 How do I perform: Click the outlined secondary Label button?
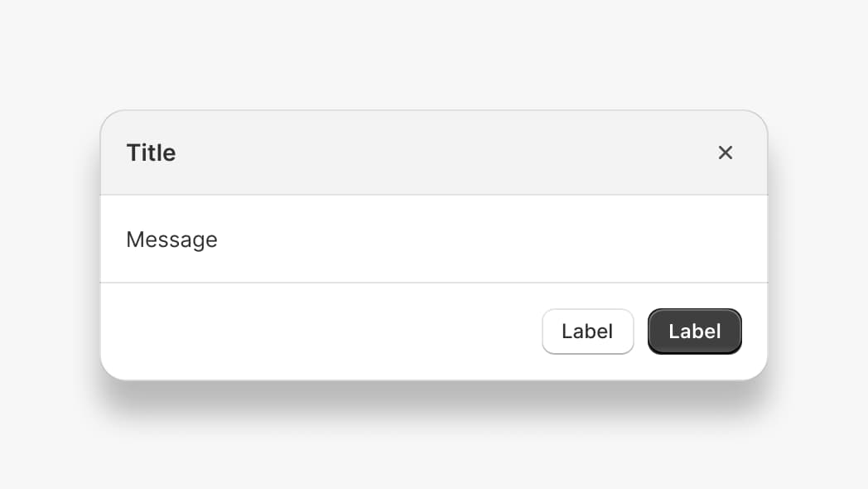click(587, 332)
